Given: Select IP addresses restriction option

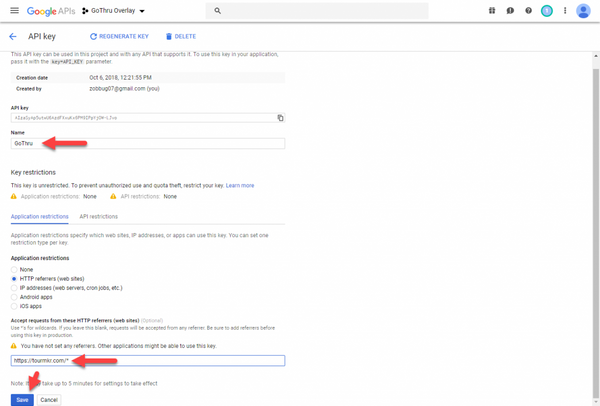Looking at the screenshot, I should click(15, 288).
